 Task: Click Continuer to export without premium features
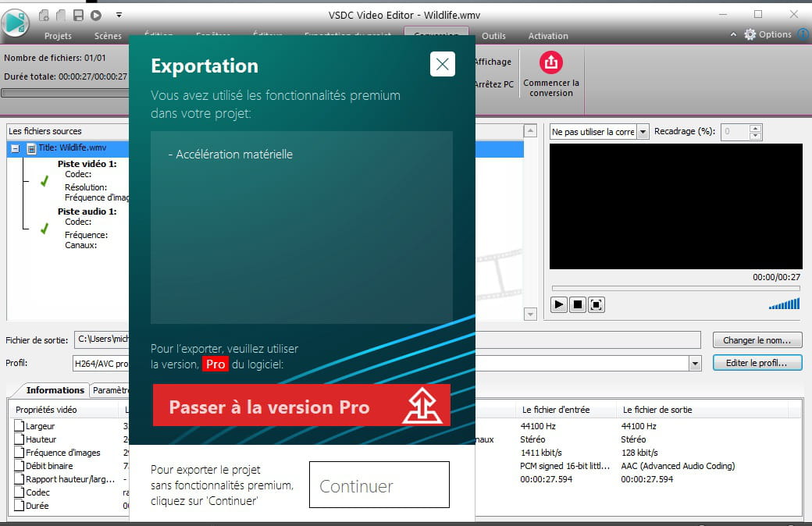[x=379, y=485]
